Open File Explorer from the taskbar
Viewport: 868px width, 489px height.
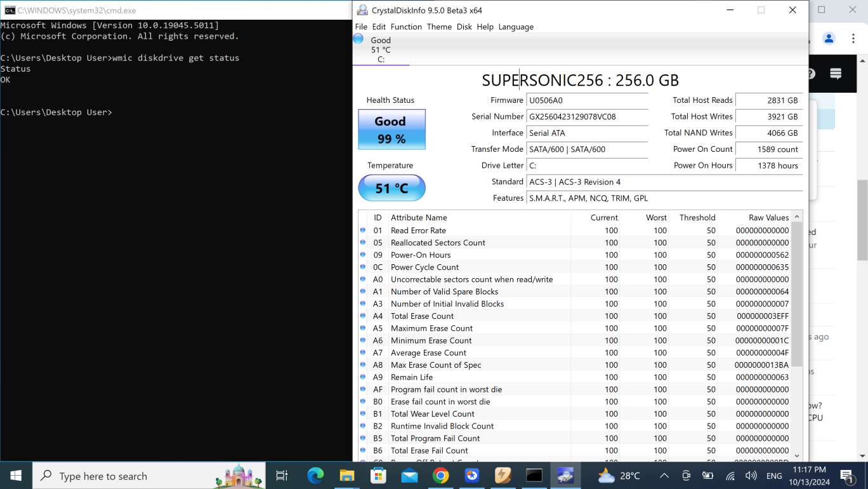[346, 476]
